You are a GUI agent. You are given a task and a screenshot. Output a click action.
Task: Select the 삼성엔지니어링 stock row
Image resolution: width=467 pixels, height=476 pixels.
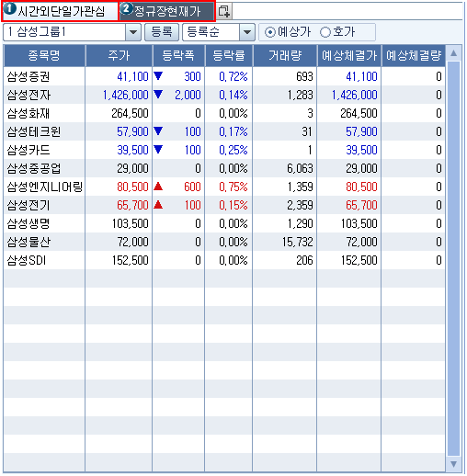[224, 187]
